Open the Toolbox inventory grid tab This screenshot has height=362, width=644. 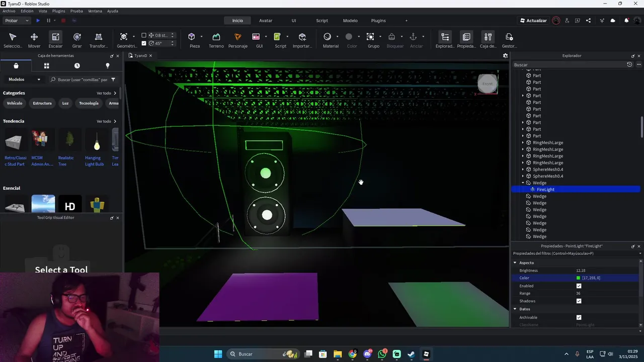(46, 65)
